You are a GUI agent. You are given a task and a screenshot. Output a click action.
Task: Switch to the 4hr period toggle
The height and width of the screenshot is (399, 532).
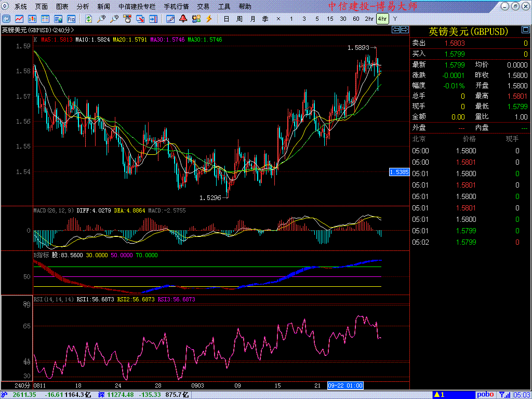tap(382, 19)
